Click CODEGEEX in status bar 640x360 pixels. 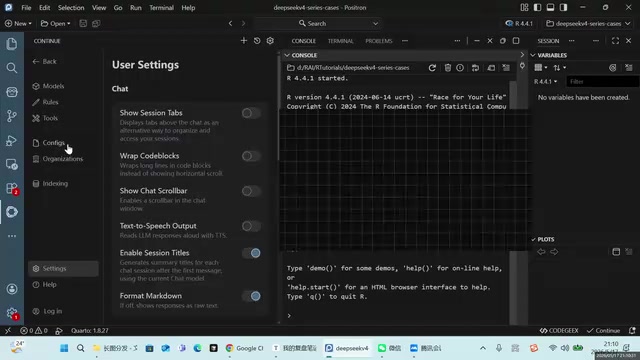(559, 331)
